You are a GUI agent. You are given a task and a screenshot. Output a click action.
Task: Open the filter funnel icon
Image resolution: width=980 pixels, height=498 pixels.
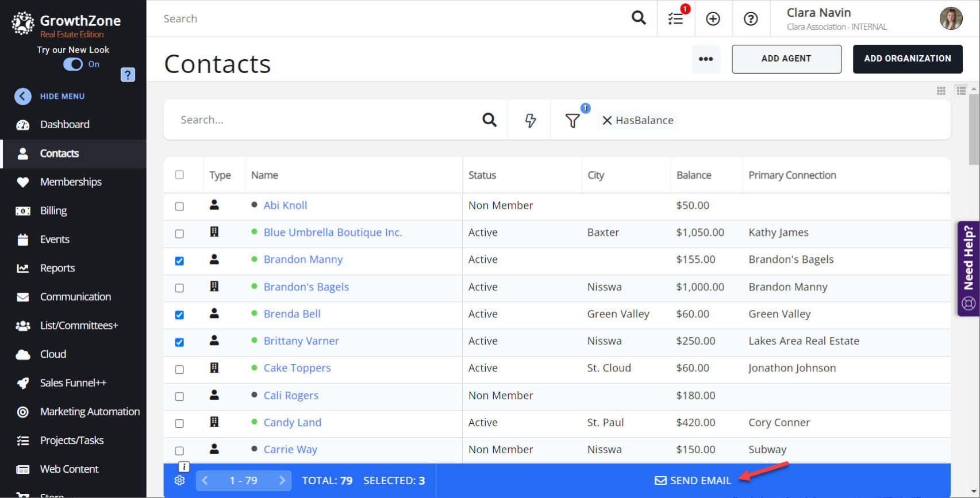572,120
